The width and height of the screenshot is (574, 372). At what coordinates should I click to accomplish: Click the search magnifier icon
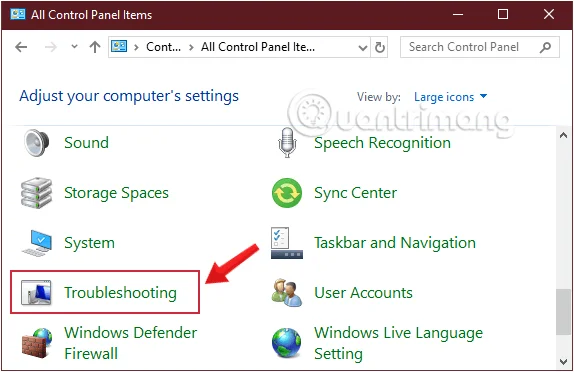click(545, 47)
